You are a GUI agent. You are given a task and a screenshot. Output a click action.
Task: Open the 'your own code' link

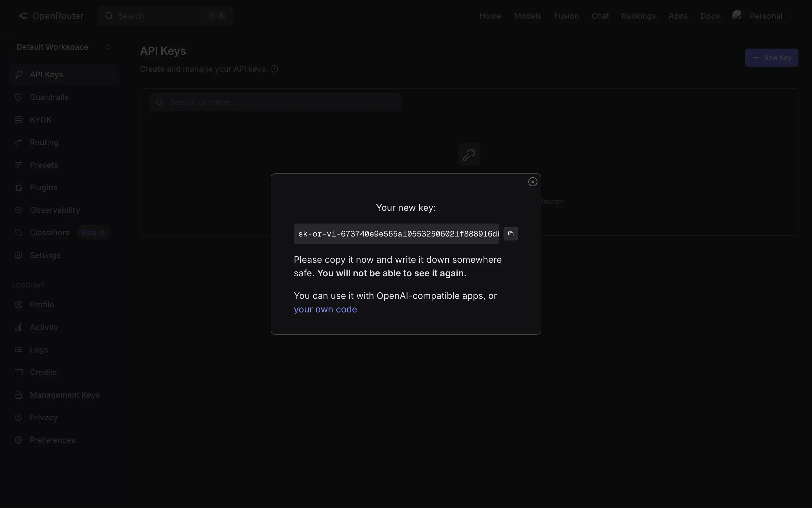[x=325, y=309]
